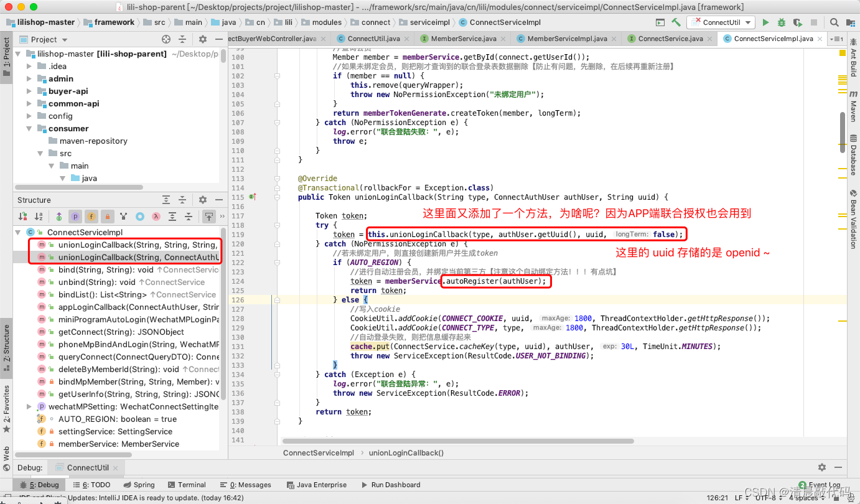
Task: Close the ConnectServiceImpl.java tab
Action: (x=820, y=39)
